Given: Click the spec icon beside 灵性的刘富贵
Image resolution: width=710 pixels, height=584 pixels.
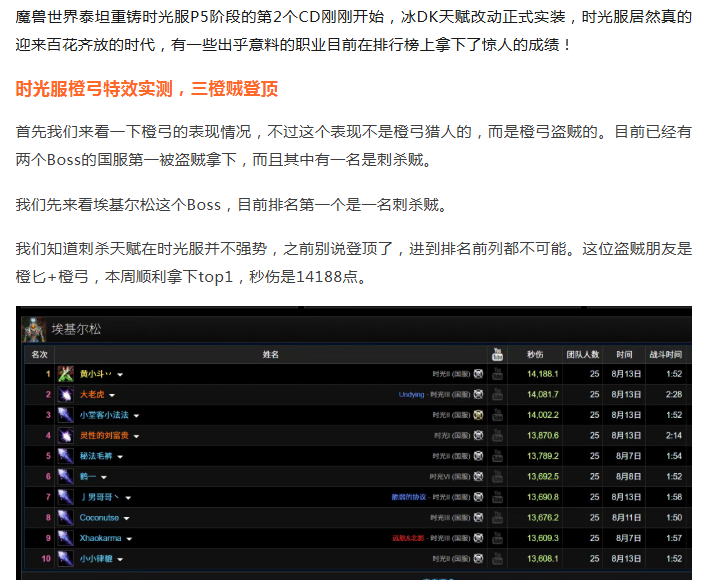Looking at the screenshot, I should [x=66, y=436].
